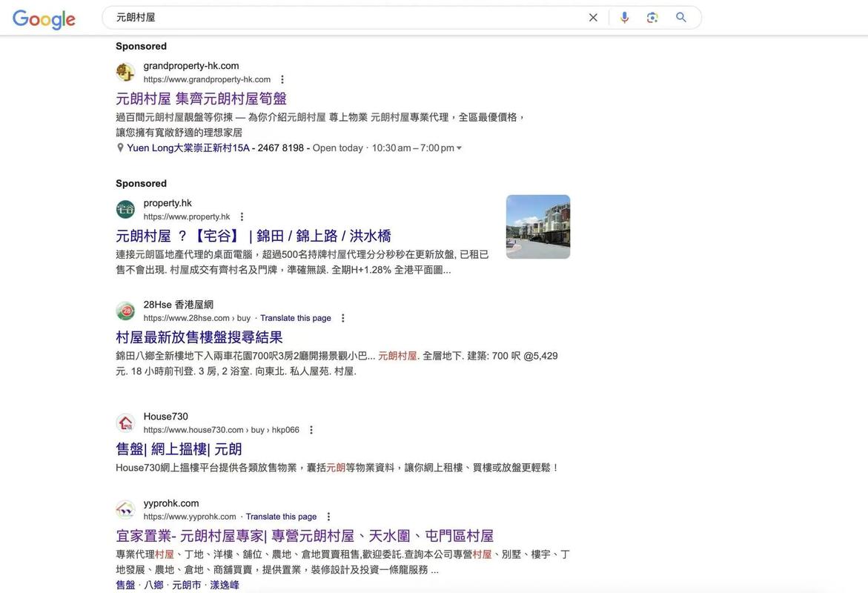Screen dimensions: 868x593
Task: Click the property.hk 宅谷 site favicon
Action: pos(126,209)
